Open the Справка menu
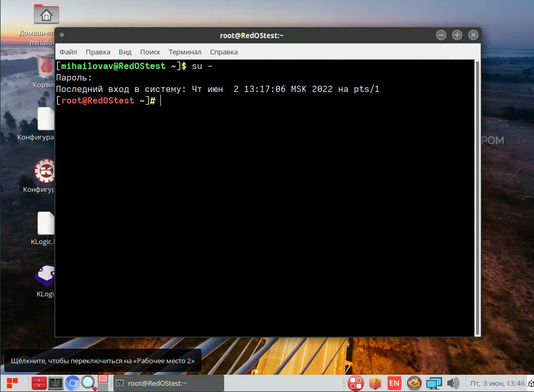 [224, 52]
